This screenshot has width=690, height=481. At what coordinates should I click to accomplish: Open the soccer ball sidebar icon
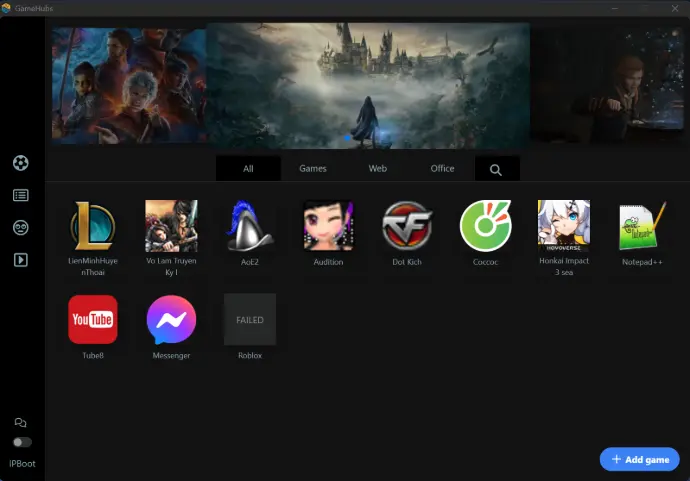click(21, 163)
